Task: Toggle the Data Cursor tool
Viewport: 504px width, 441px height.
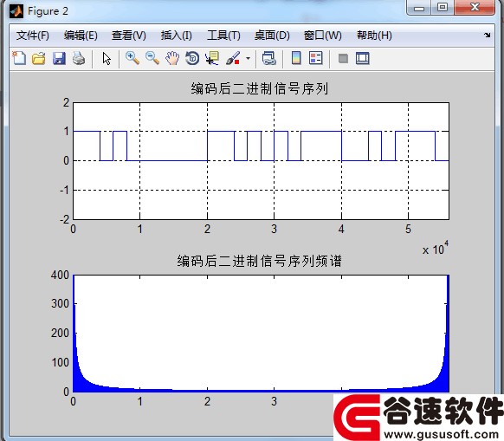Action: pyautogui.click(x=212, y=59)
